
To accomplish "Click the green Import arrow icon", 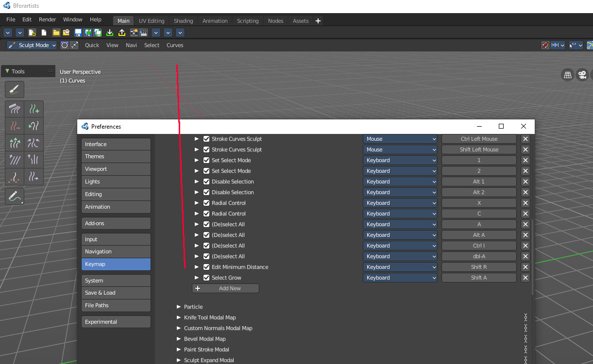I will click(110, 33).
